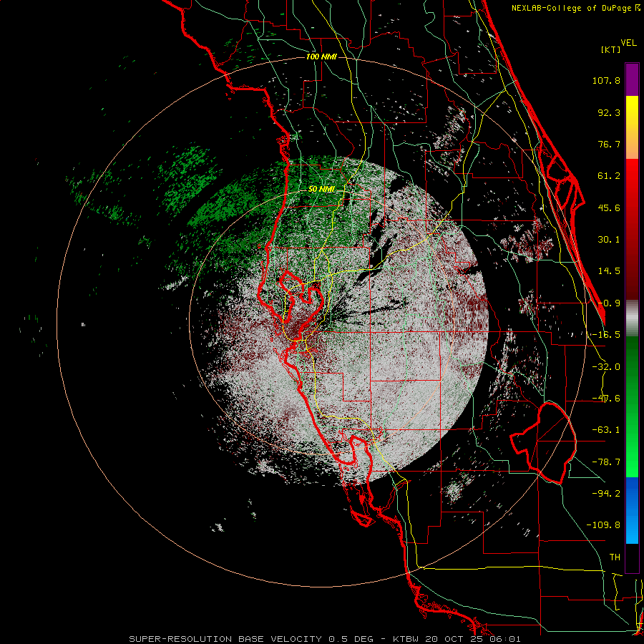This screenshot has height=644, width=644.
Task: Click the 107.8 velocity scale value
Action: click(x=606, y=80)
